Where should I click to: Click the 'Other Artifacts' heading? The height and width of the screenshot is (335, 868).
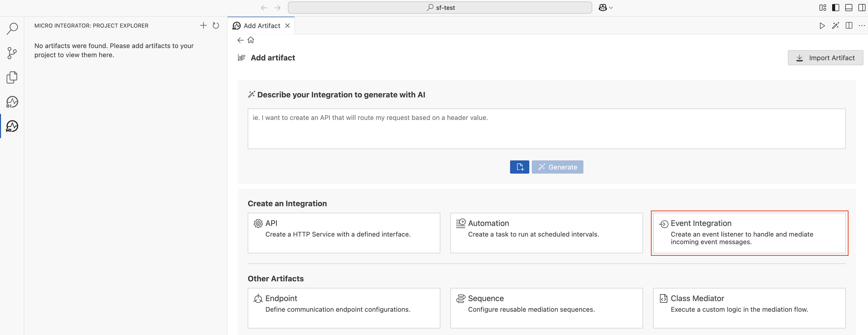pyautogui.click(x=276, y=279)
